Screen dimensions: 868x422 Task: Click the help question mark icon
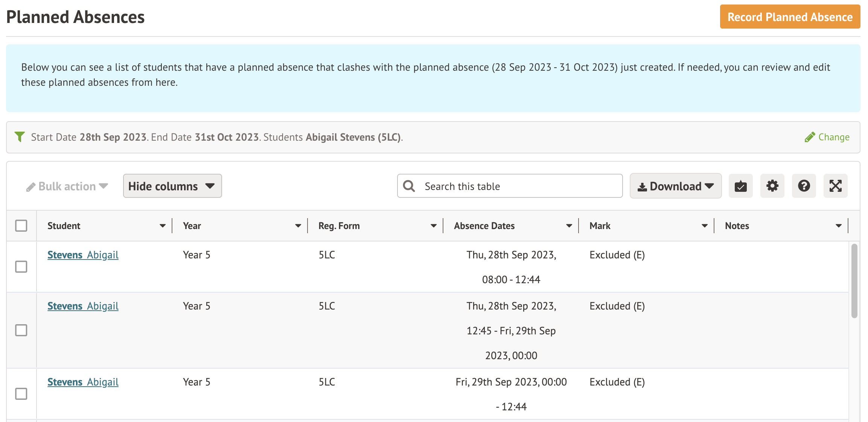pyautogui.click(x=804, y=186)
